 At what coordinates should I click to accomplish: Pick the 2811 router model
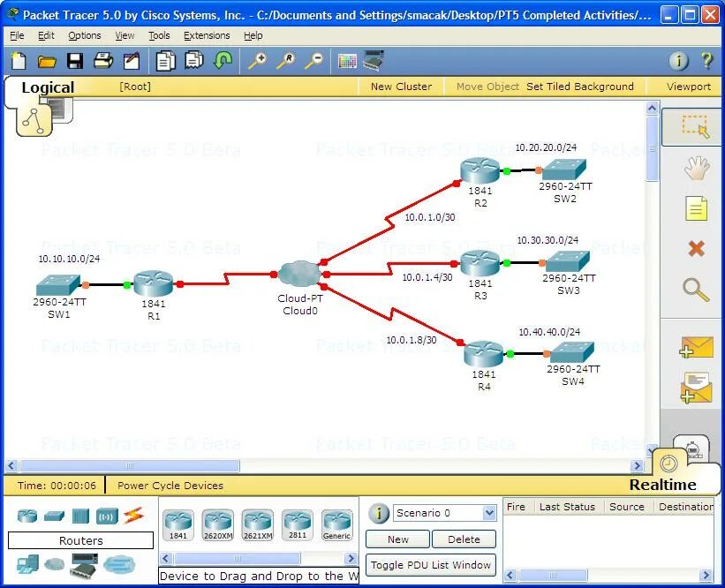tap(298, 525)
